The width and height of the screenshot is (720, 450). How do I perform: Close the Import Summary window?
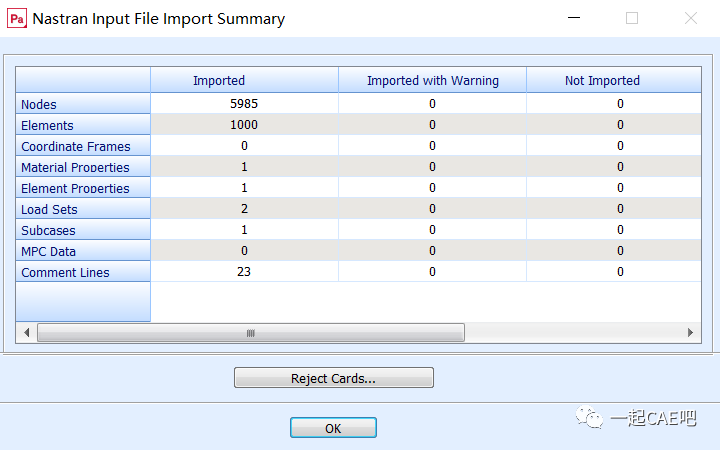691,18
